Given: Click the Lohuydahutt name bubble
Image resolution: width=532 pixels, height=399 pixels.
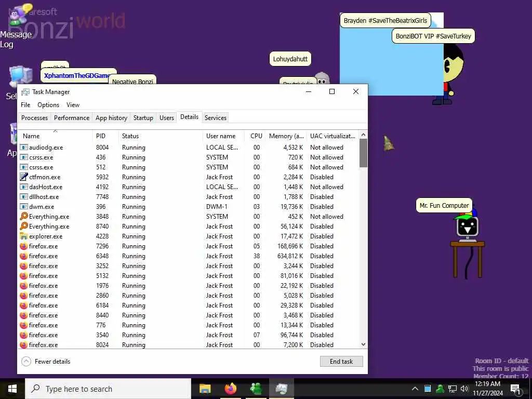Looking at the screenshot, I should click(290, 59).
